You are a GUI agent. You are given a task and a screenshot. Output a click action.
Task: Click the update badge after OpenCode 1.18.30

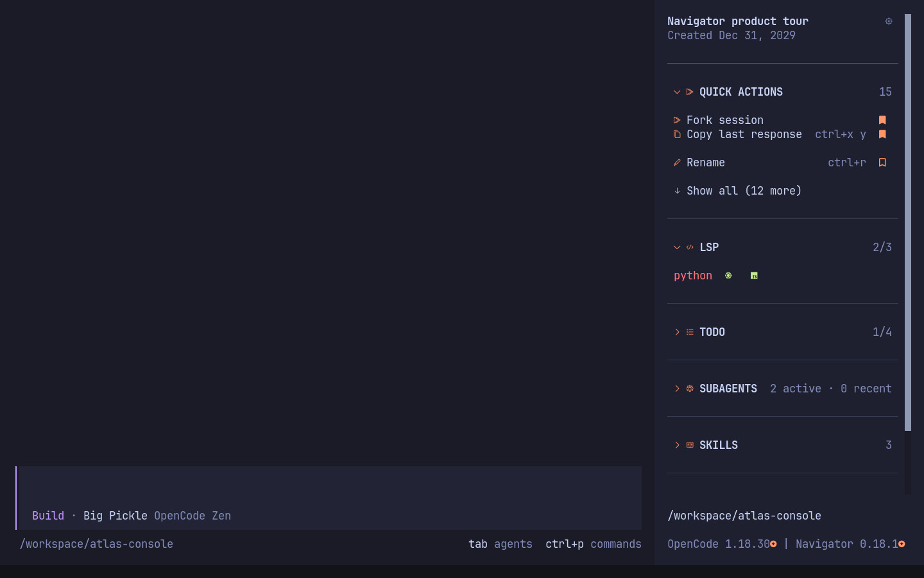tap(773, 544)
